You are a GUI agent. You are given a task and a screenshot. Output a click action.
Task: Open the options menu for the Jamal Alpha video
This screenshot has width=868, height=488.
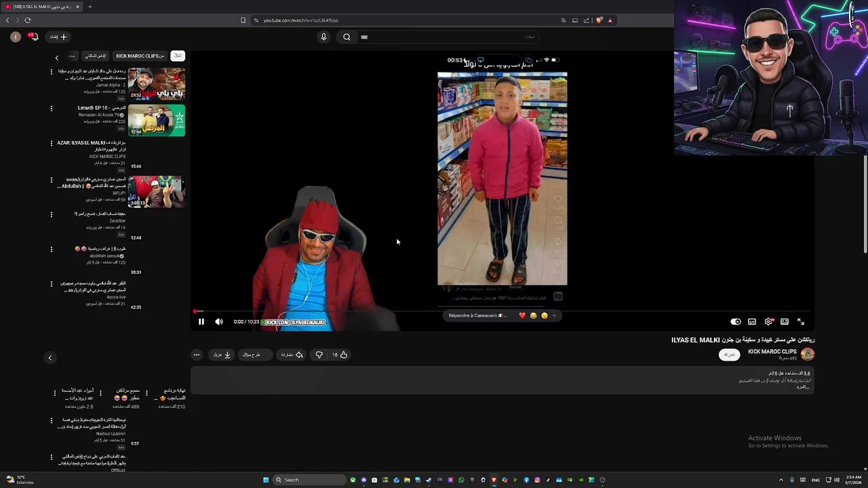point(52,72)
